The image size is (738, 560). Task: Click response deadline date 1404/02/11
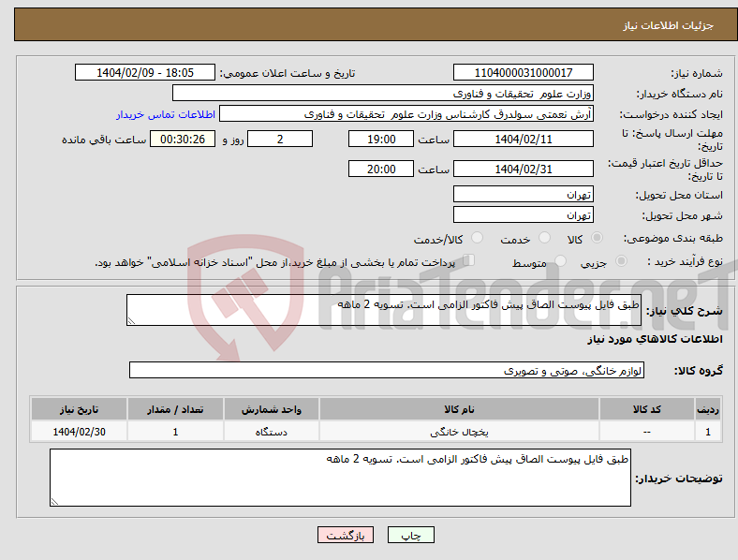pos(523,139)
